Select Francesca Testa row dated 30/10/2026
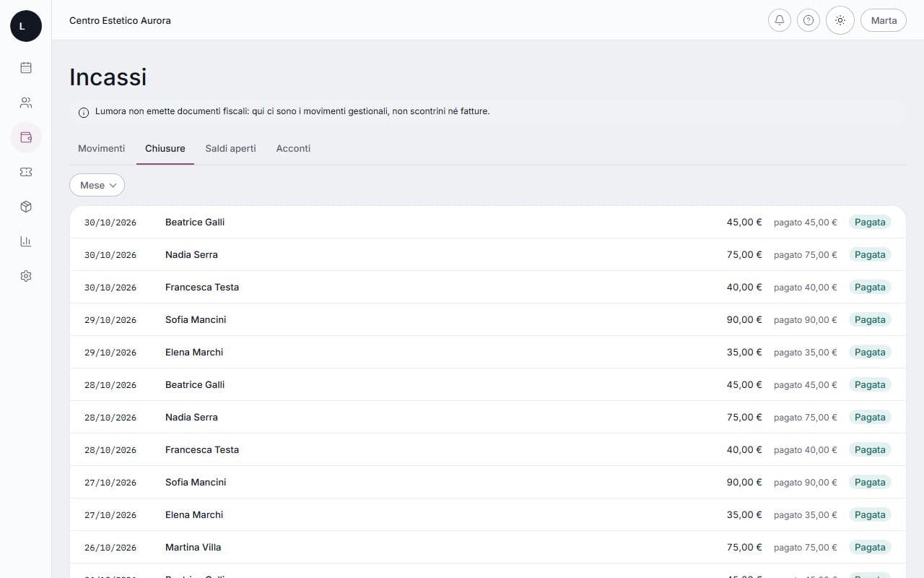924x578 pixels. coord(488,287)
